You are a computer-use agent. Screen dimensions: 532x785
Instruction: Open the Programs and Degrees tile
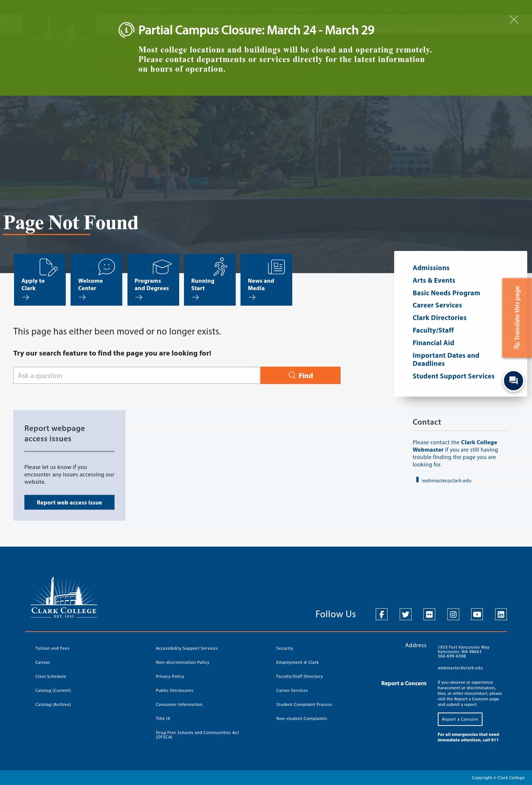pyautogui.click(x=153, y=279)
